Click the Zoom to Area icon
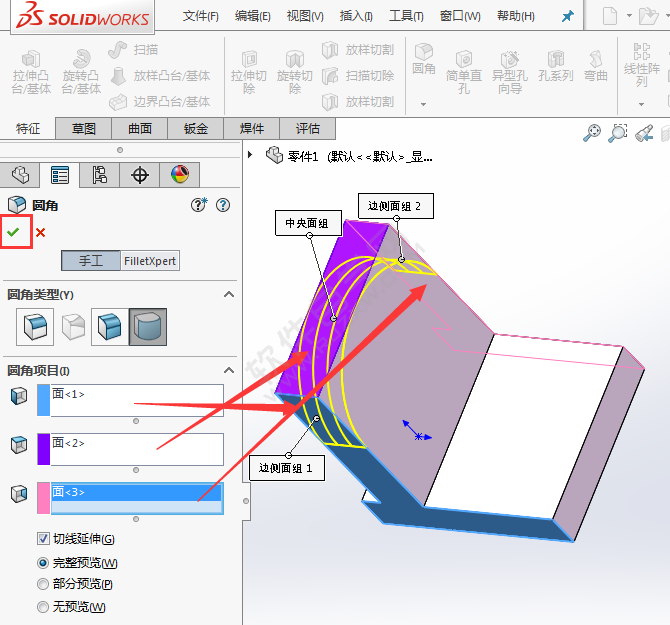This screenshot has height=625, width=670. coord(618,133)
